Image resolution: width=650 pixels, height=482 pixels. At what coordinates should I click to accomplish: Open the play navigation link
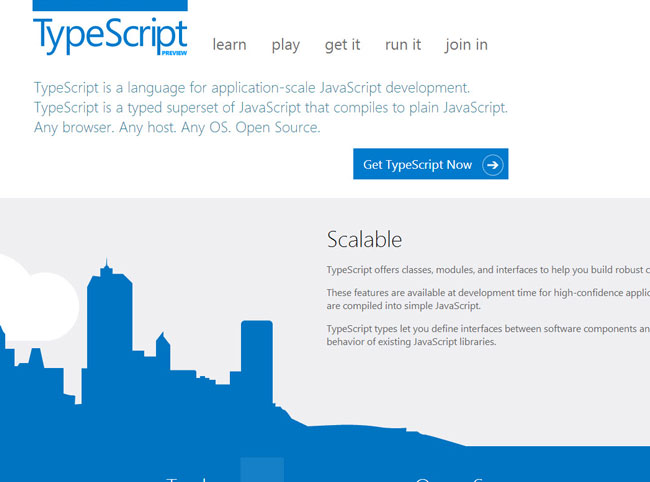pos(286,45)
